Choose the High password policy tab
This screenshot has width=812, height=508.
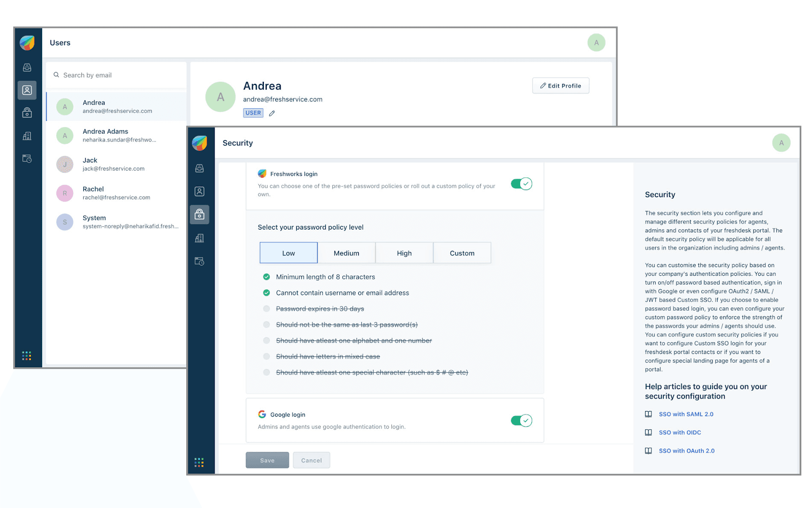404,253
